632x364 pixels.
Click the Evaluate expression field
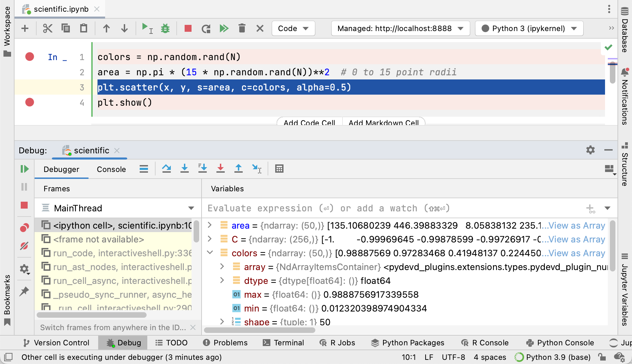[x=328, y=208]
